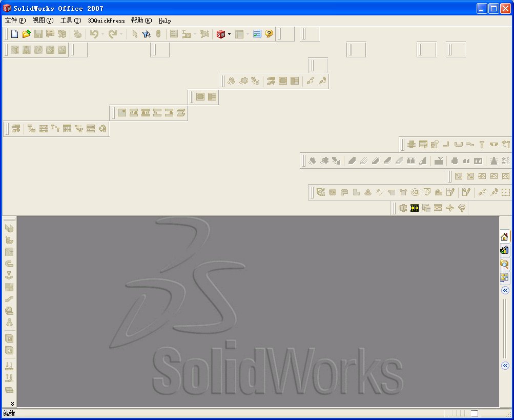The image size is (514, 420).
Task: Create a new document with the New icon
Action: [15, 34]
